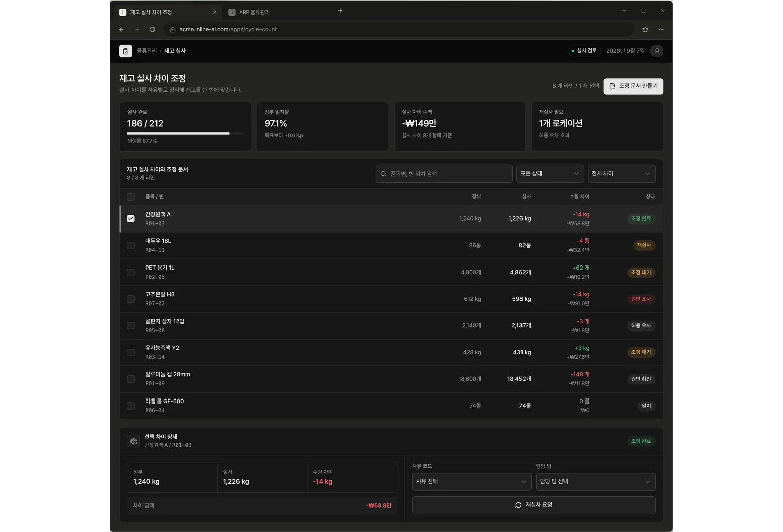Click the 조정 문서 만들기 button
Image resolution: width=783 pixels, height=532 pixels.
(633, 86)
